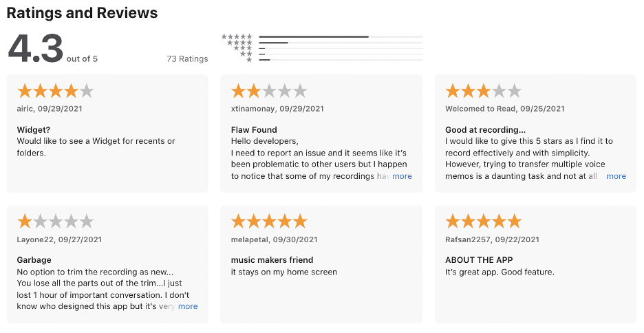Click the five-star rating on Rafsan2257's review
Viewport: 644px width, 333px height.
point(483,222)
